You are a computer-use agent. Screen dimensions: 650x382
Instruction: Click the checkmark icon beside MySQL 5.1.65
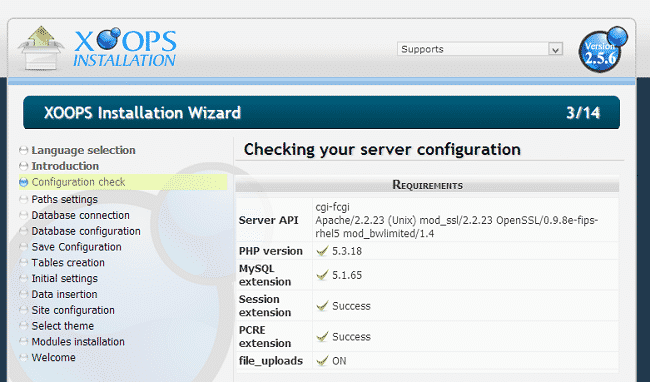click(x=322, y=275)
